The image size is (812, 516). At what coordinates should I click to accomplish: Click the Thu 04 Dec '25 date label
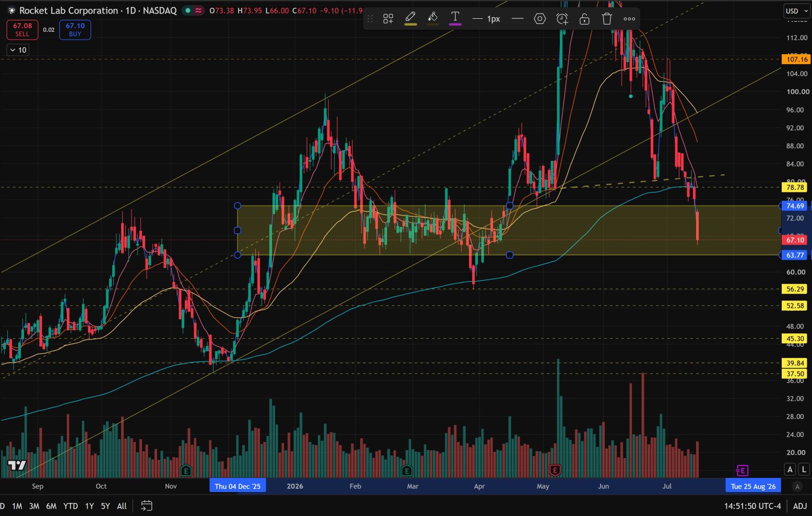pyautogui.click(x=238, y=486)
